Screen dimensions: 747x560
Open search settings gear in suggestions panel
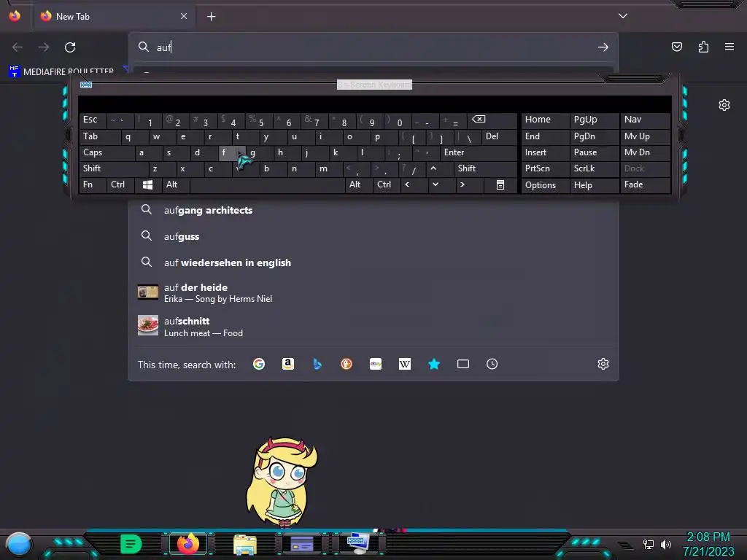coord(603,365)
